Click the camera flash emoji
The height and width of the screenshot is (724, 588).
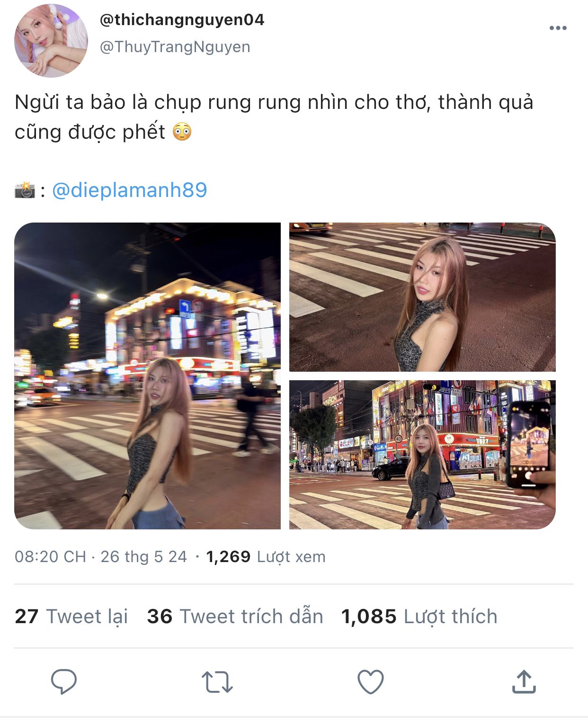click(x=25, y=190)
